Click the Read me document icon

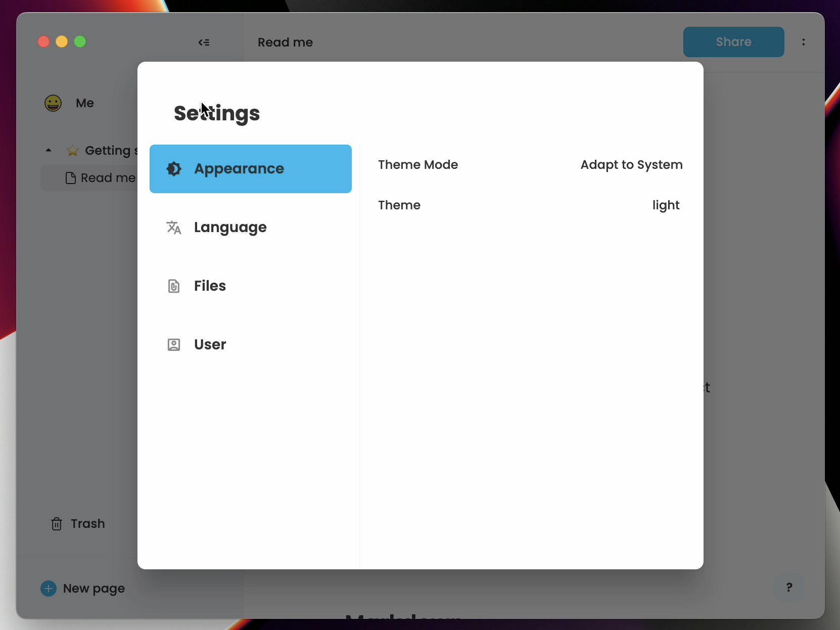point(71,178)
